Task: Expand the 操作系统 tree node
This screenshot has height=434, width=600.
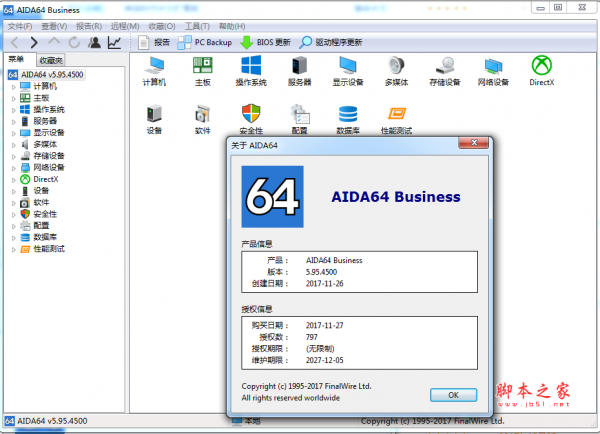Action: [13, 110]
